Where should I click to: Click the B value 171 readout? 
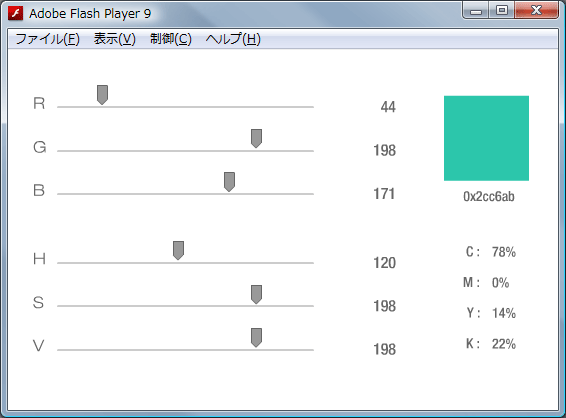tap(384, 194)
